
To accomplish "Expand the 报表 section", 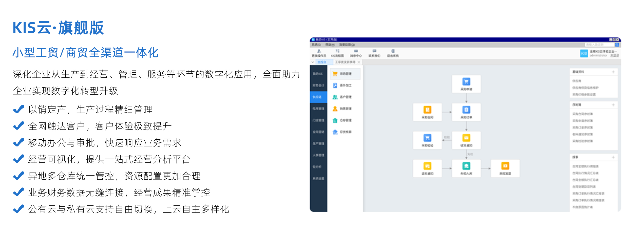I will 613,157.
